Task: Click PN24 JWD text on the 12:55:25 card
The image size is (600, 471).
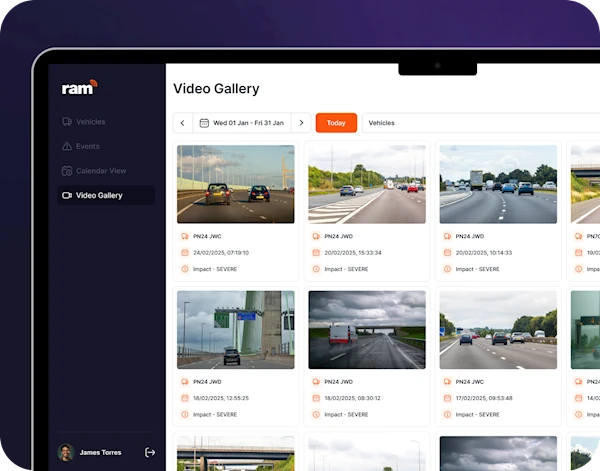Action: 207,381
